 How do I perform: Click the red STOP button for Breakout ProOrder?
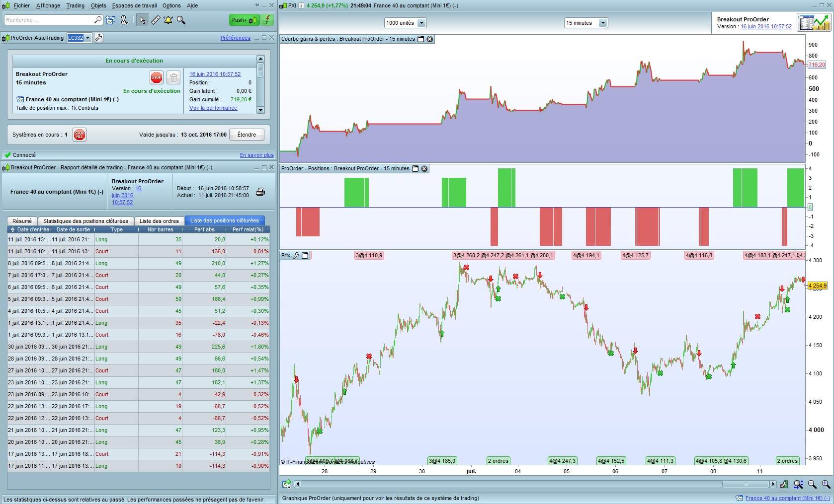[157, 77]
